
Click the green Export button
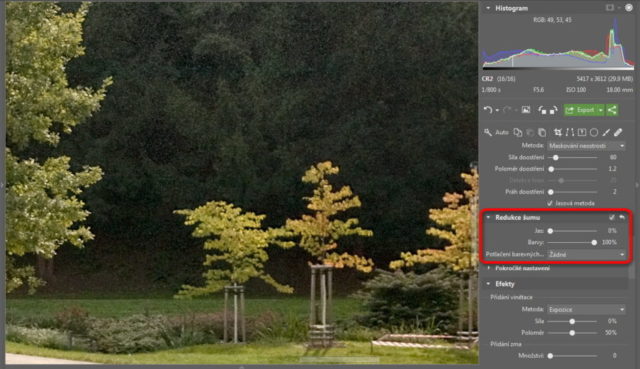tap(581, 110)
